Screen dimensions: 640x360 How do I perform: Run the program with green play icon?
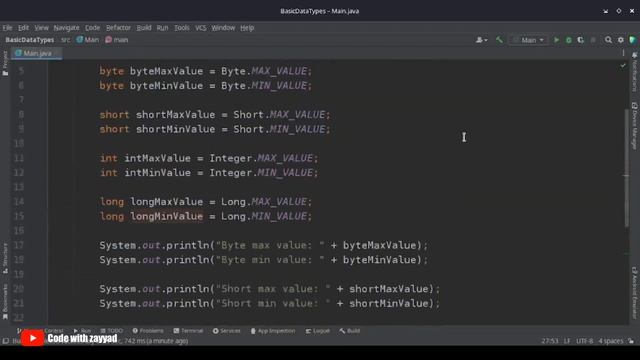point(556,40)
